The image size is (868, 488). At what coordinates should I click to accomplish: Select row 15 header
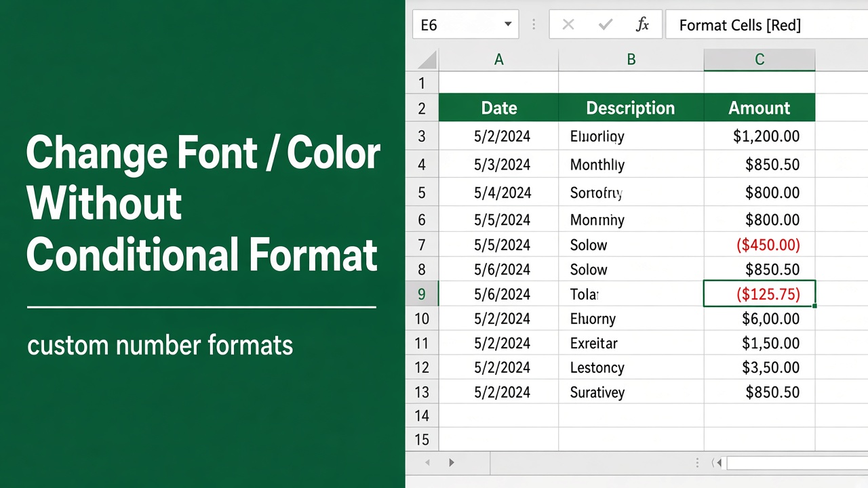(x=422, y=439)
